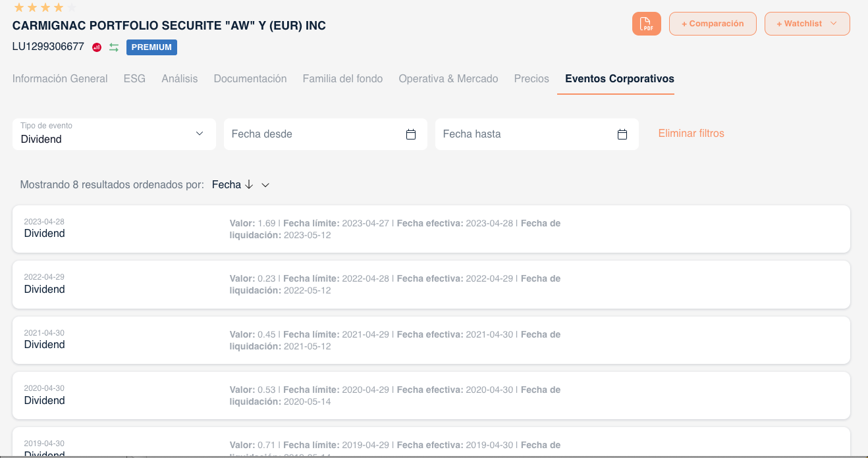Viewport: 868px width, 458px height.
Task: Click into the Fecha hasta field
Action: (x=537, y=134)
